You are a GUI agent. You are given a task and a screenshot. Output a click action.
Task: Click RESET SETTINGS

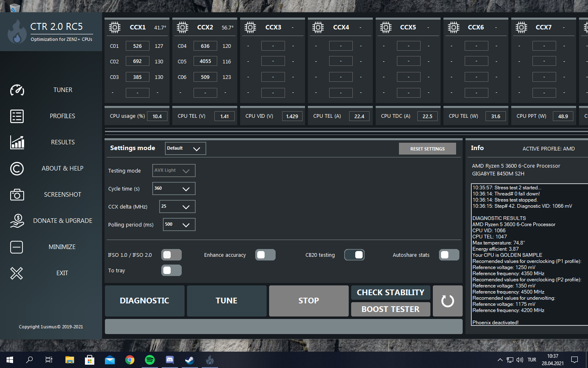click(428, 149)
